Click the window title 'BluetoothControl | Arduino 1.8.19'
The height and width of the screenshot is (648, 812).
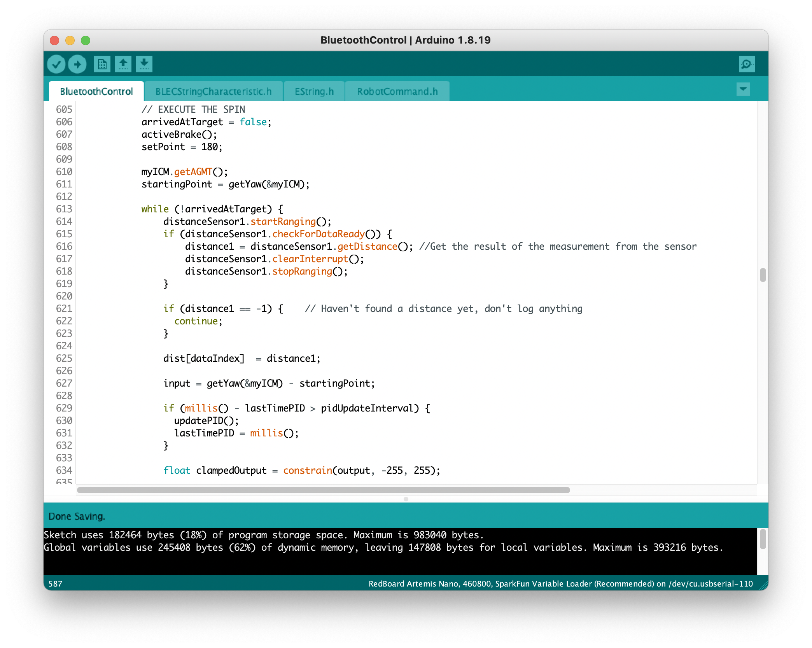[x=406, y=40]
